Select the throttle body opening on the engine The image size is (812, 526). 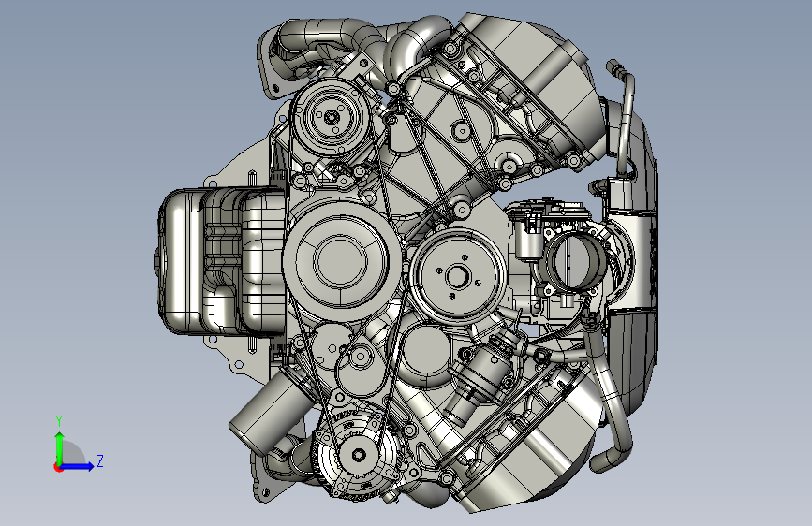[578, 261]
